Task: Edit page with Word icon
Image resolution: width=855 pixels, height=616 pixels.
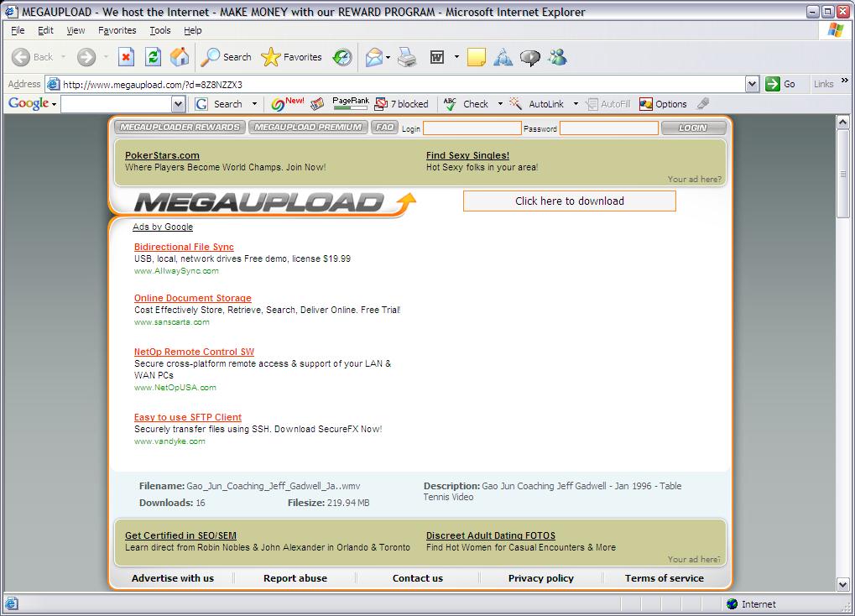Action: tap(437, 57)
